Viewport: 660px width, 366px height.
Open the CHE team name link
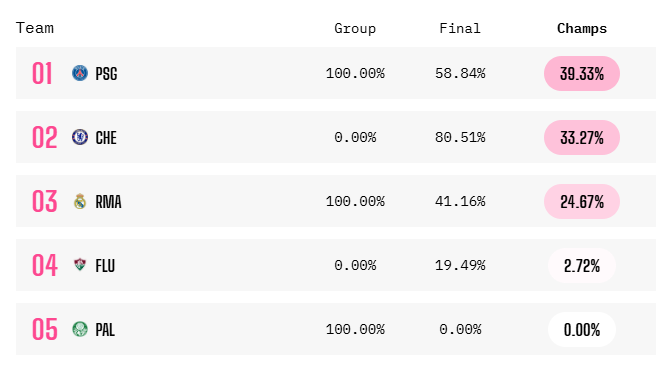pyautogui.click(x=106, y=138)
